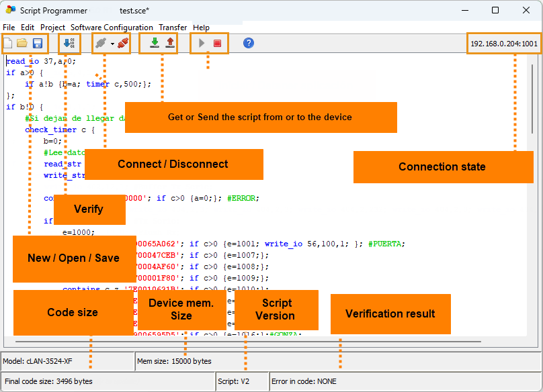This screenshot has height=392, width=543.
Task: Click the 192.168.0.204:1001 connection state field
Action: [504, 44]
